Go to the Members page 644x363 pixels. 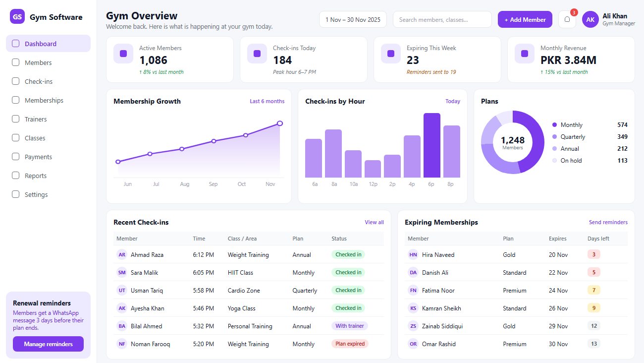click(48, 62)
